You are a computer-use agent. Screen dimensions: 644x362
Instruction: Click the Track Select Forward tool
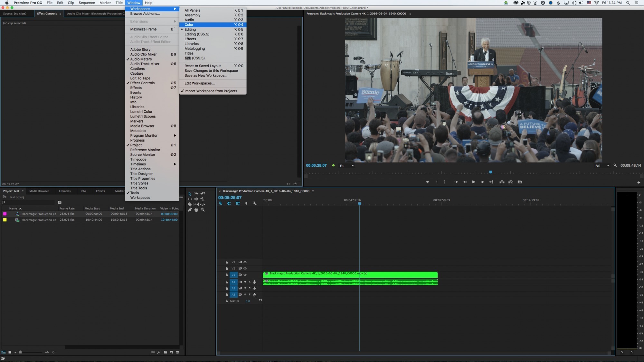tap(196, 194)
